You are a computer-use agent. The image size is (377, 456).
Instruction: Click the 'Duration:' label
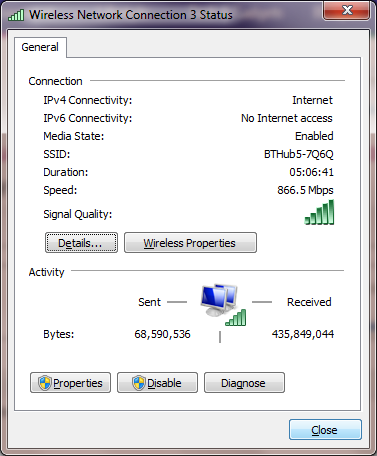point(66,172)
